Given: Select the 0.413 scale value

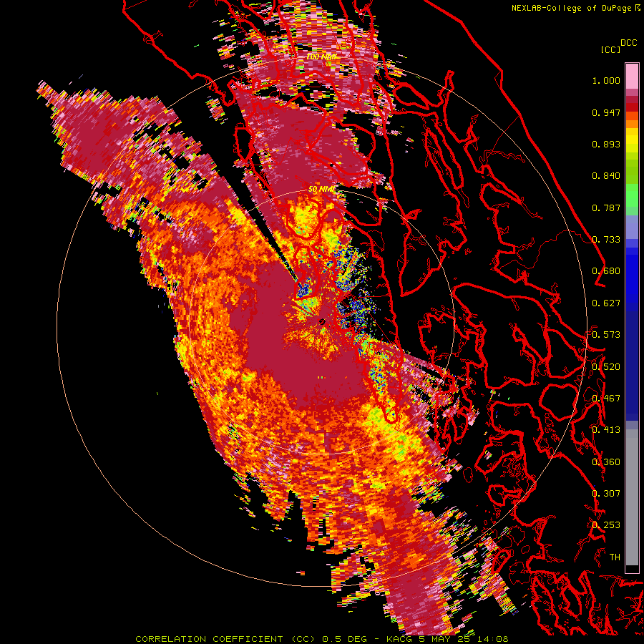Looking at the screenshot, I should pos(606,430).
